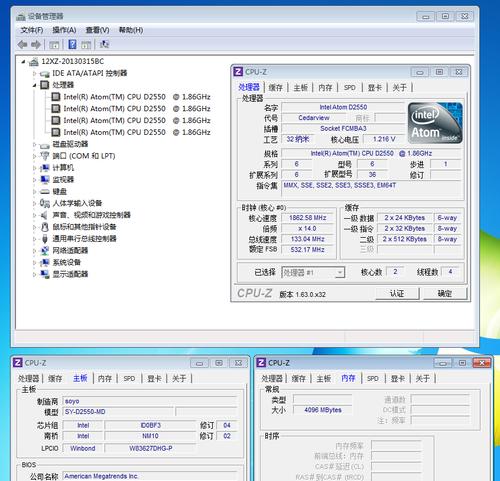Viewport: 500px width, 481px height.
Task: Click the BIOS company American Megatrends Inc.
Action: coord(150,476)
